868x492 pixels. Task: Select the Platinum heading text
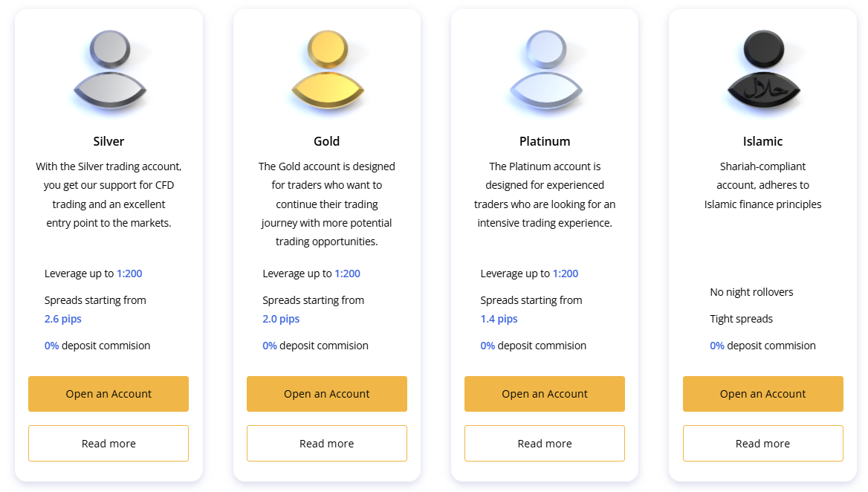[x=545, y=141]
